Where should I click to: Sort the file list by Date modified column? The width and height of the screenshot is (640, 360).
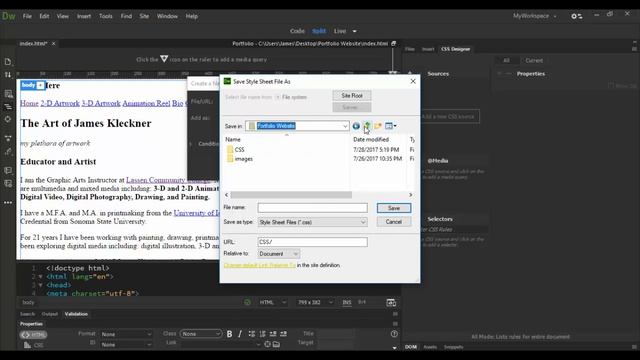371,140
